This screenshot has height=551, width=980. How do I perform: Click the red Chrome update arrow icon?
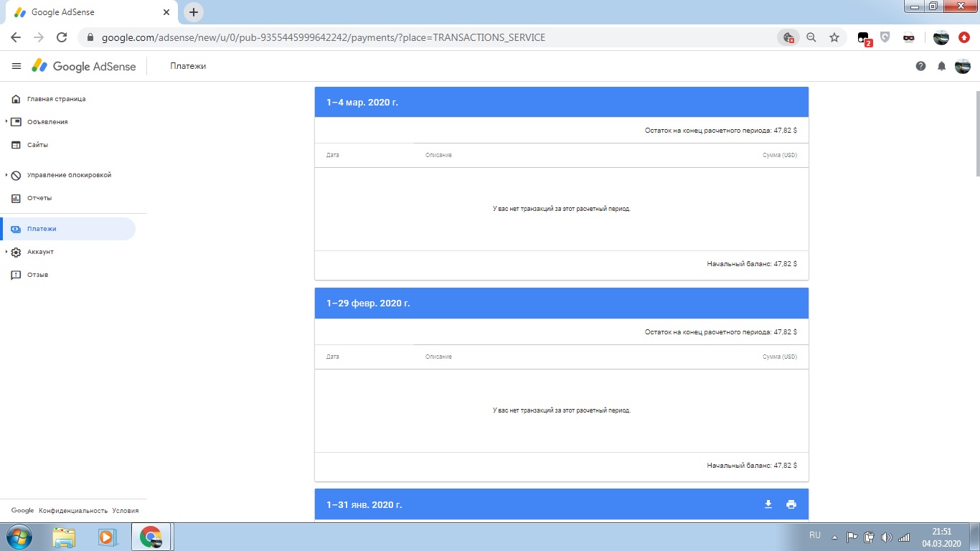pyautogui.click(x=964, y=37)
